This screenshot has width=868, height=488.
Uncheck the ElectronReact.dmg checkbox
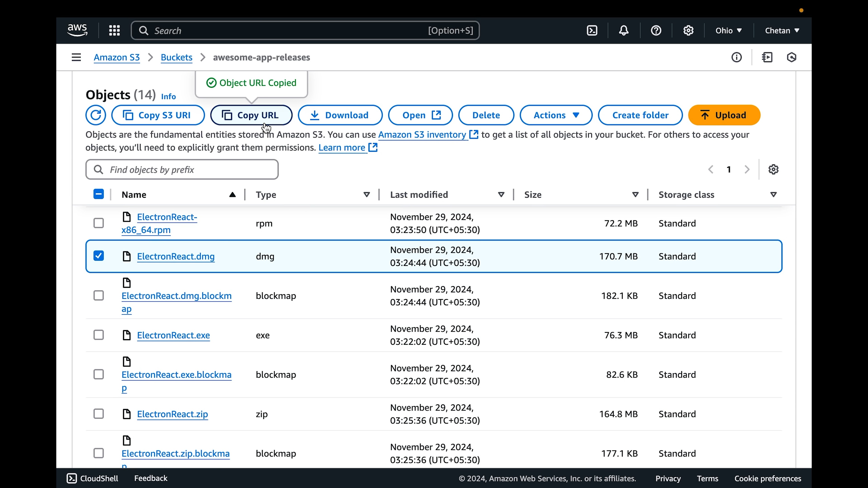[99, 256]
